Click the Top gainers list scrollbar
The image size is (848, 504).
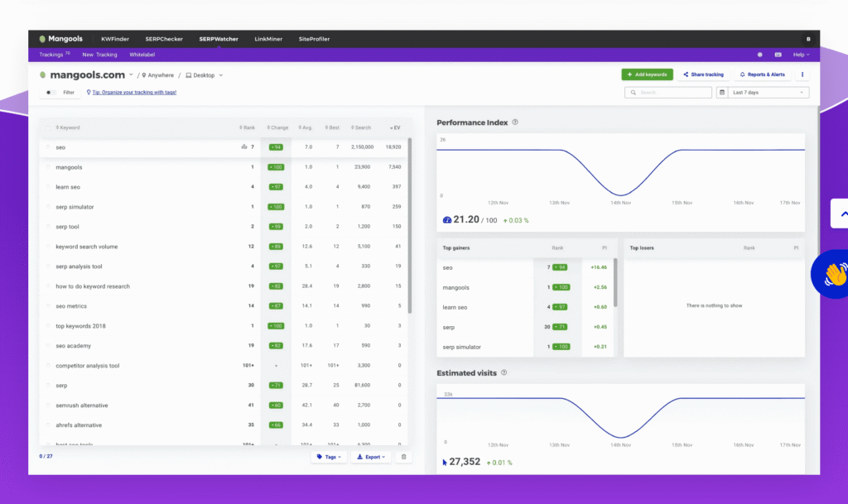[x=615, y=282]
